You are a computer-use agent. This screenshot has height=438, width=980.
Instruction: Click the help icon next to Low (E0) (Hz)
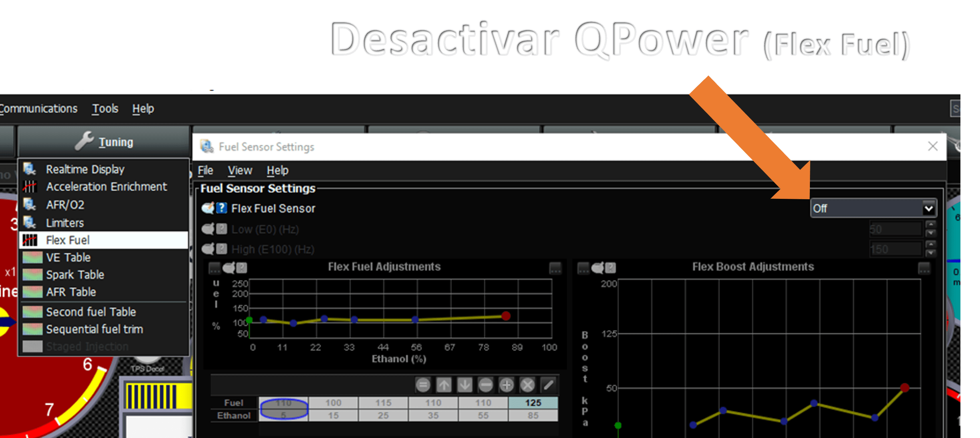[222, 229]
